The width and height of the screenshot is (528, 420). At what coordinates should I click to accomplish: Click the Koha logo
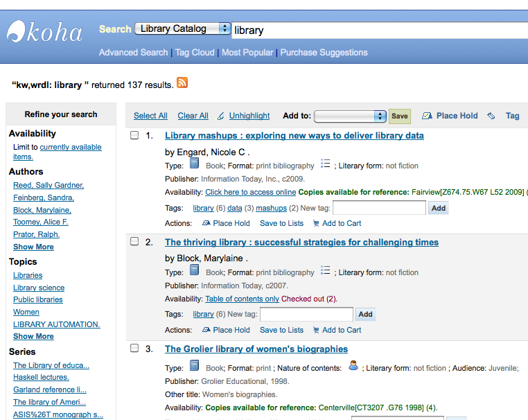coord(45,32)
